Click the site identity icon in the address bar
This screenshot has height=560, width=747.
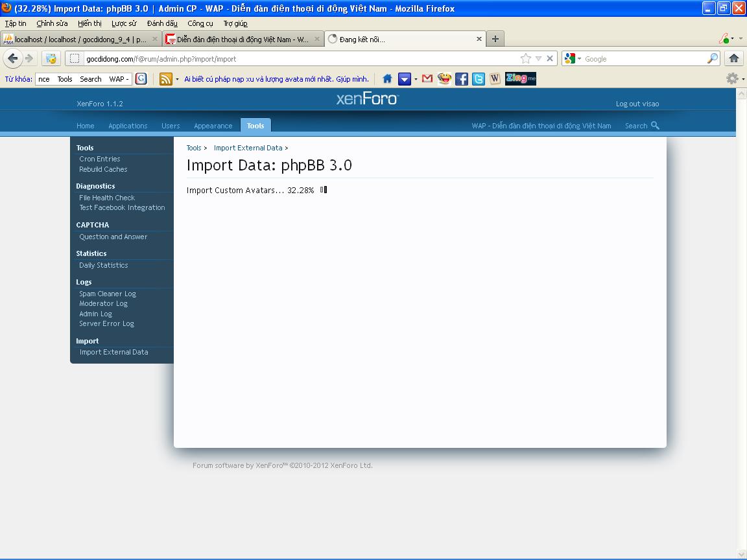point(75,58)
